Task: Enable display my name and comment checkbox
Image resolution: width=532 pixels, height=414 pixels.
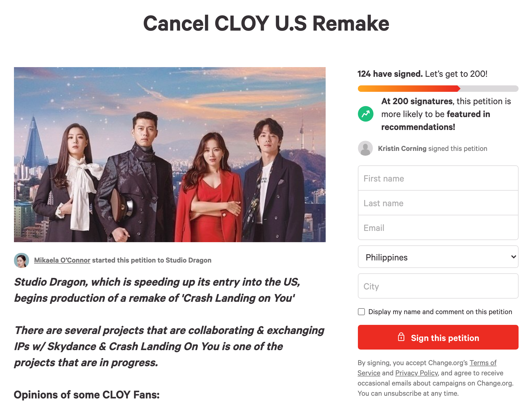Action: (x=361, y=312)
